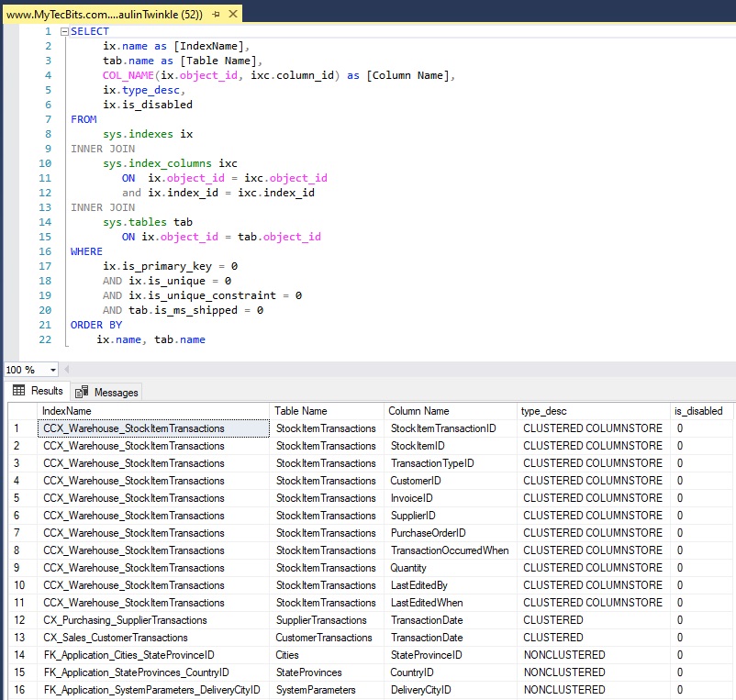Click the Messages tab icon

coord(81,392)
